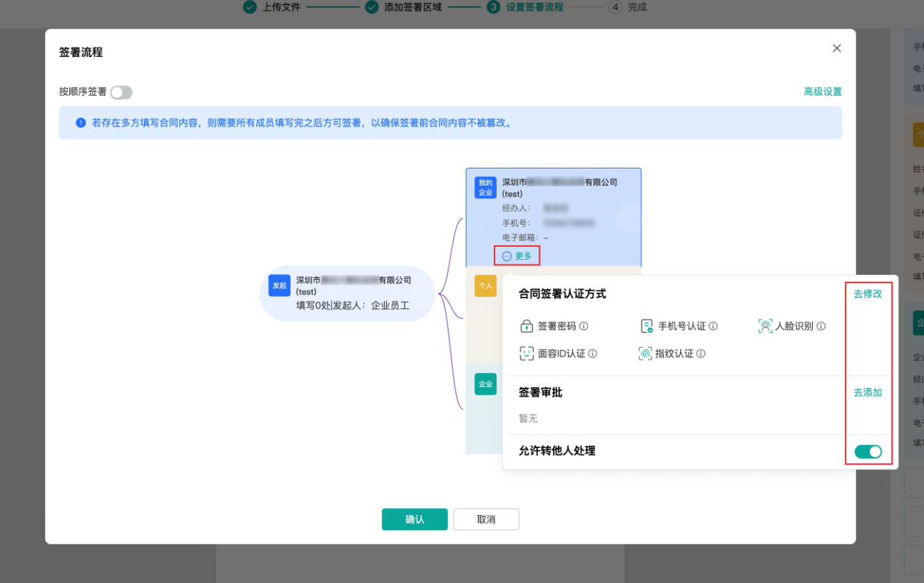Select the 签署密码 lock icon

(526, 325)
